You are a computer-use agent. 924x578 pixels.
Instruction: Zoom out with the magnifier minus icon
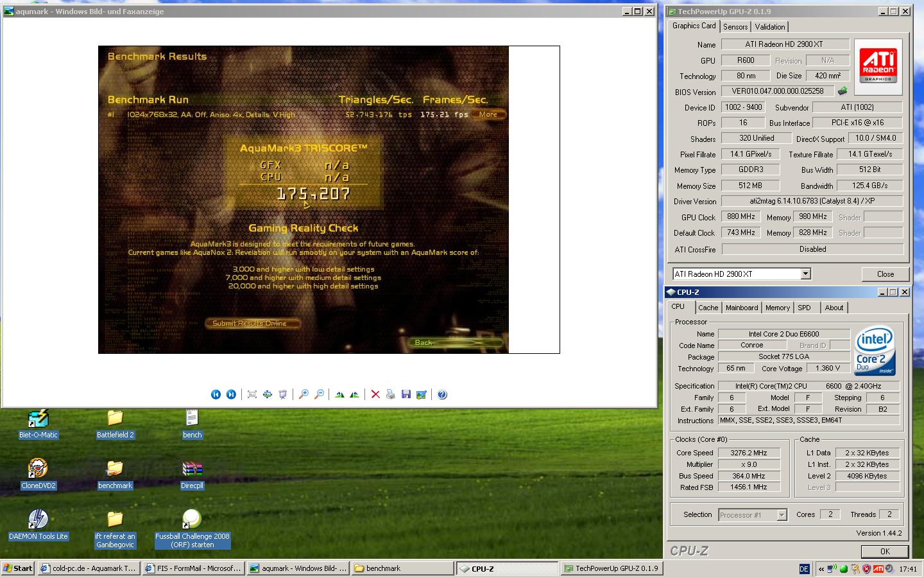tap(319, 394)
